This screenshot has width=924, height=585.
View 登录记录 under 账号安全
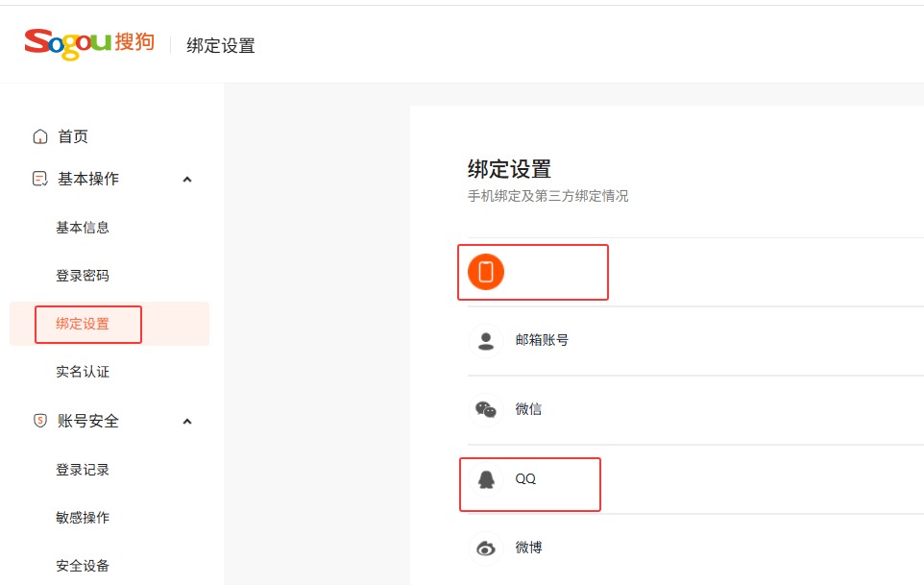tap(83, 470)
